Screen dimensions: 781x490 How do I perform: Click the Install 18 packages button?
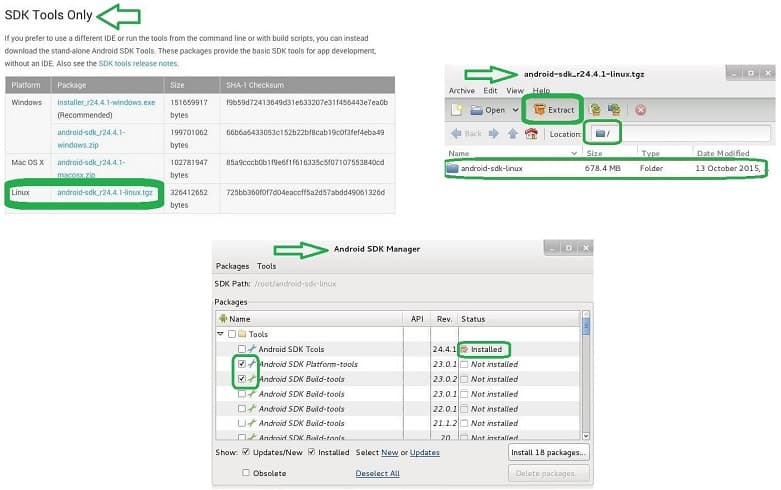coord(548,452)
